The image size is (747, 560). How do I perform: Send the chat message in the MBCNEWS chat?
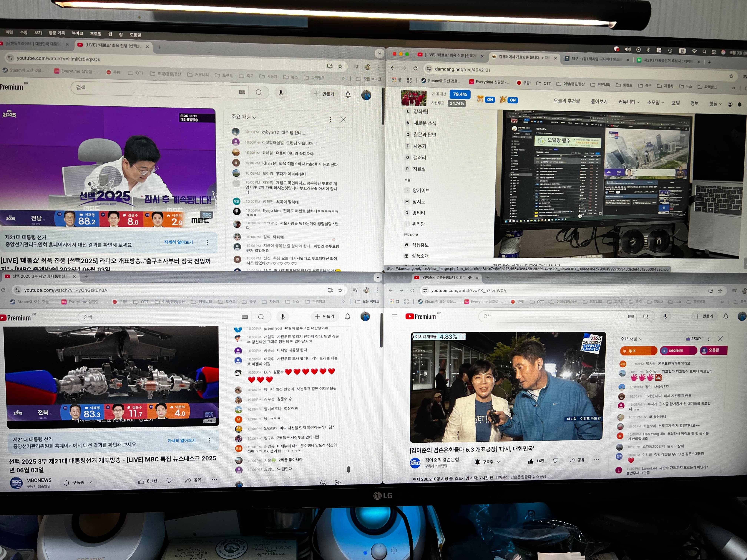tap(338, 482)
